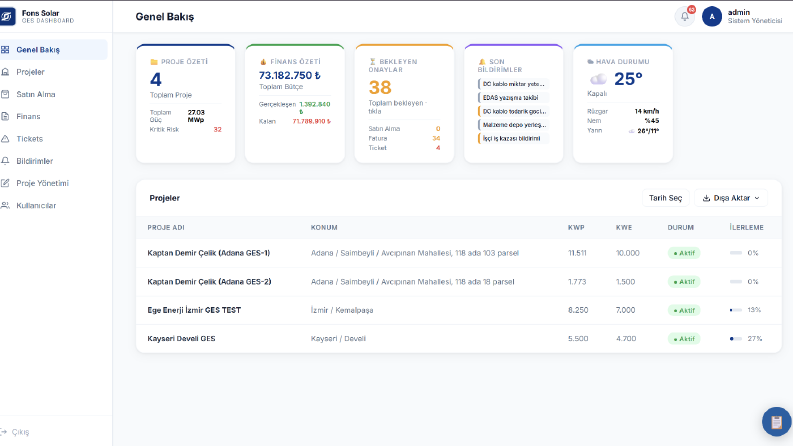Image resolution: width=793 pixels, height=446 pixels.
Task: Click the 73.182.750 ₺ total budget
Action: (289, 75)
